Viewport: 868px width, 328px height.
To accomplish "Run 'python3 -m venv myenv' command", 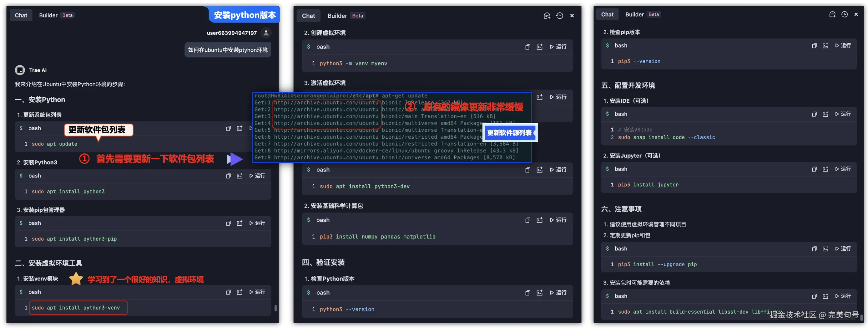I will pyautogui.click(x=558, y=47).
